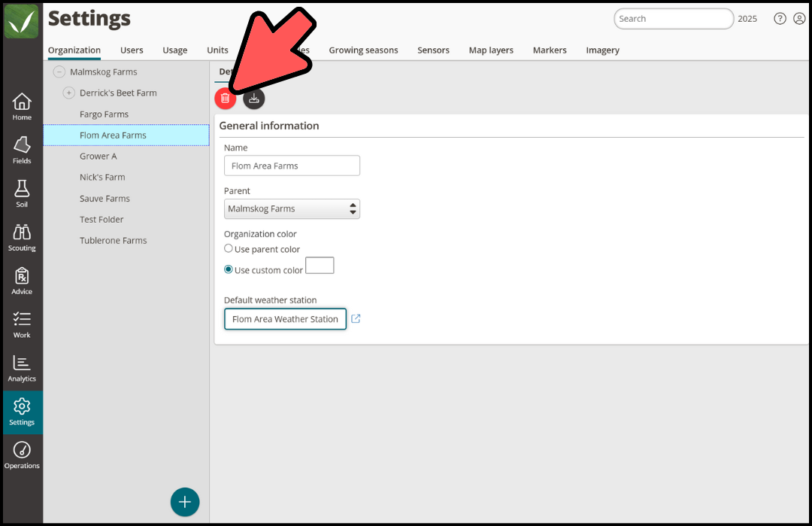Open the Soil section
The width and height of the screenshot is (812, 526).
(x=22, y=194)
